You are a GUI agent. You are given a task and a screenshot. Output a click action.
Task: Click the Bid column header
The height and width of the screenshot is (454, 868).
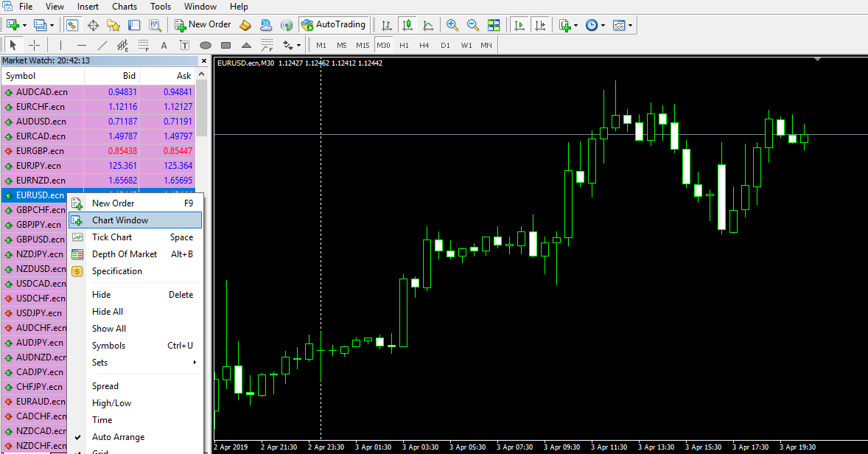(112, 76)
